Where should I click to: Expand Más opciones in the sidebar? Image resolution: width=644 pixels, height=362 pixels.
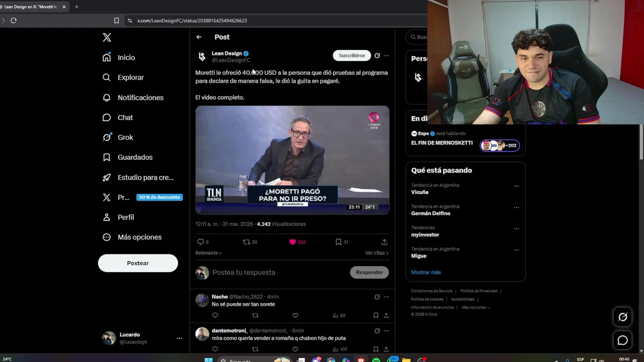tap(132, 237)
